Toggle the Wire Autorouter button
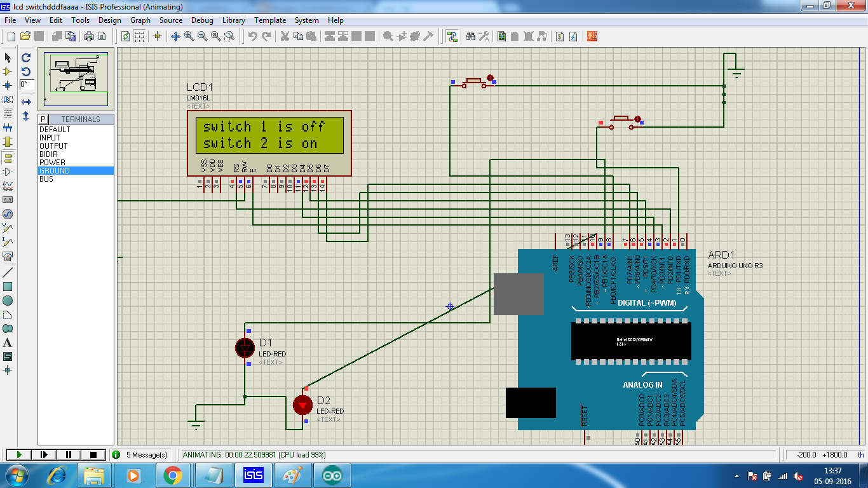The width and height of the screenshot is (868, 488). point(452,37)
